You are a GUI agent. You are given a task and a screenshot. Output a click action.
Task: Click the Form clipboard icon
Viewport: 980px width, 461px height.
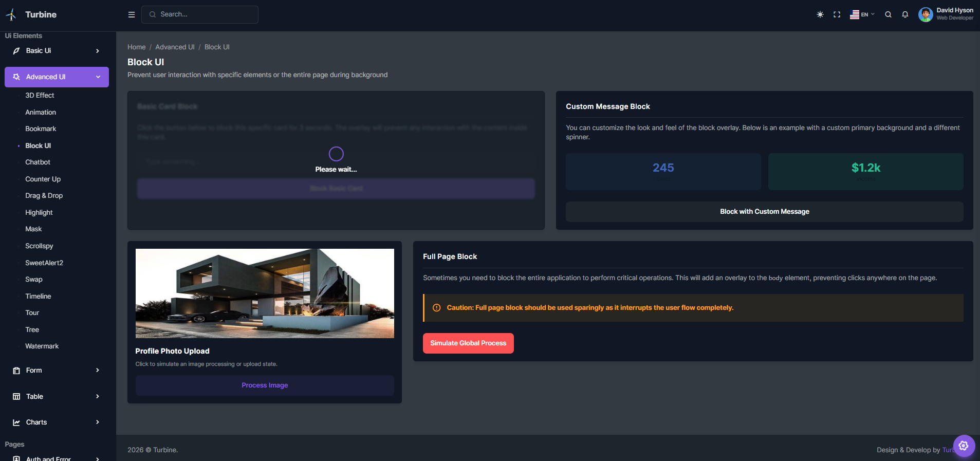click(x=16, y=371)
